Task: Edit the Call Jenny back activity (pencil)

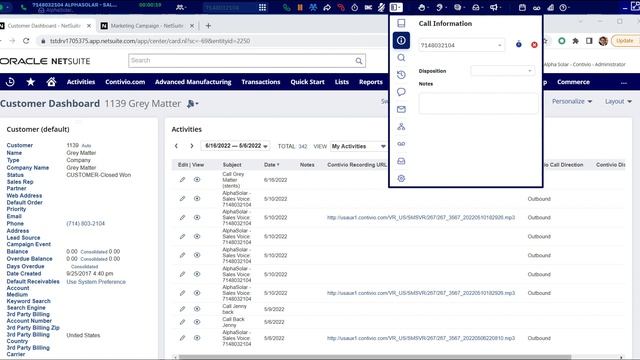Action: [182, 309]
